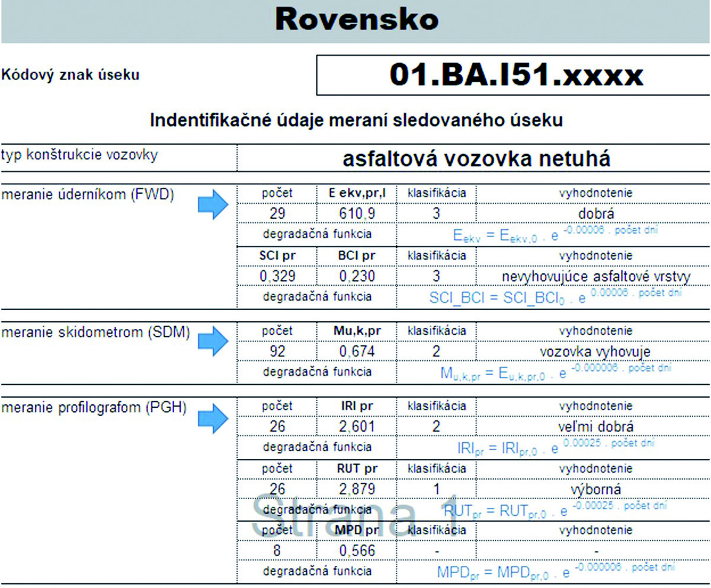The width and height of the screenshot is (711, 588).
Task: Select the počet value 29
Action: coord(278,213)
